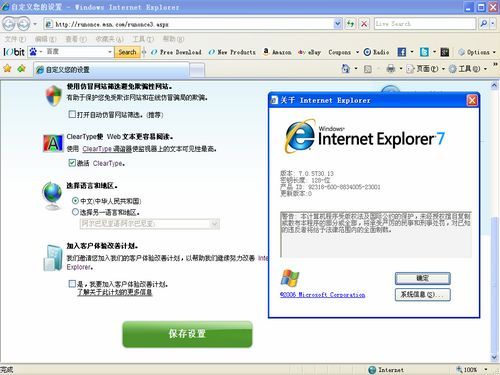Image resolution: width=500 pixels, height=375 pixels.
Task: Stop loading with the red X icon
Action: (364, 24)
